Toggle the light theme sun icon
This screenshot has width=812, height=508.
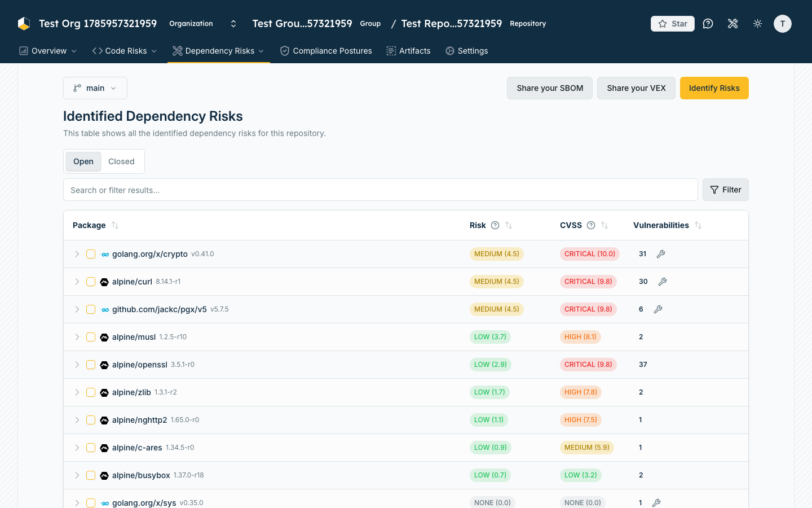pyautogui.click(x=757, y=24)
